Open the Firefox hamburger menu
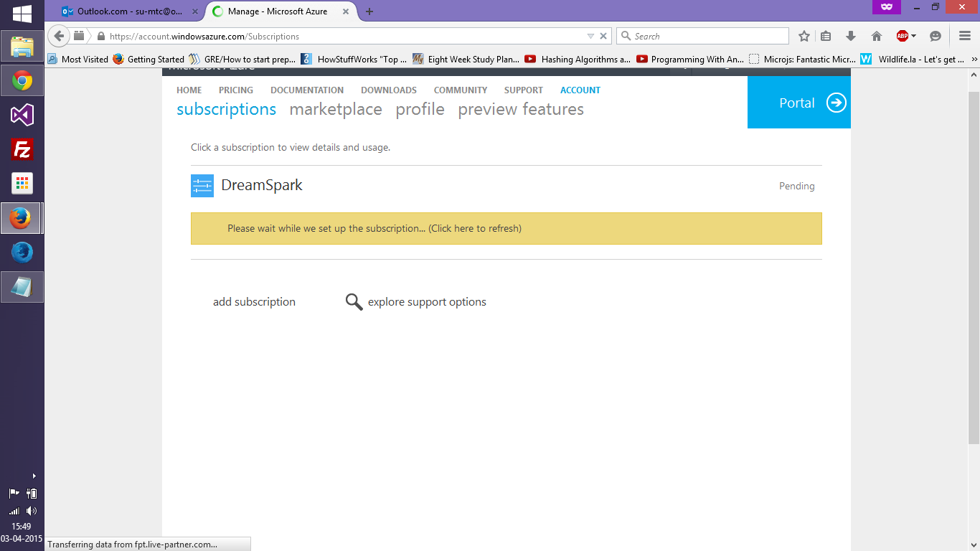This screenshot has height=551, width=980. click(x=965, y=36)
